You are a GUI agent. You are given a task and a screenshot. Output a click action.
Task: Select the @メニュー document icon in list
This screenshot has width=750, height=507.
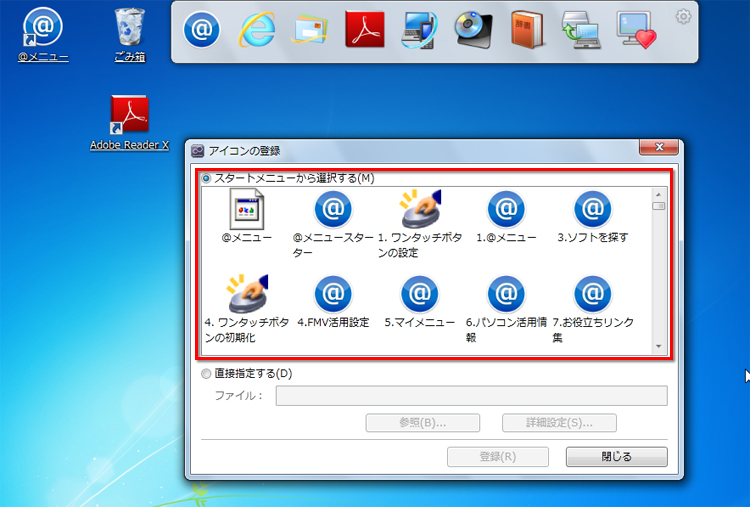point(246,216)
